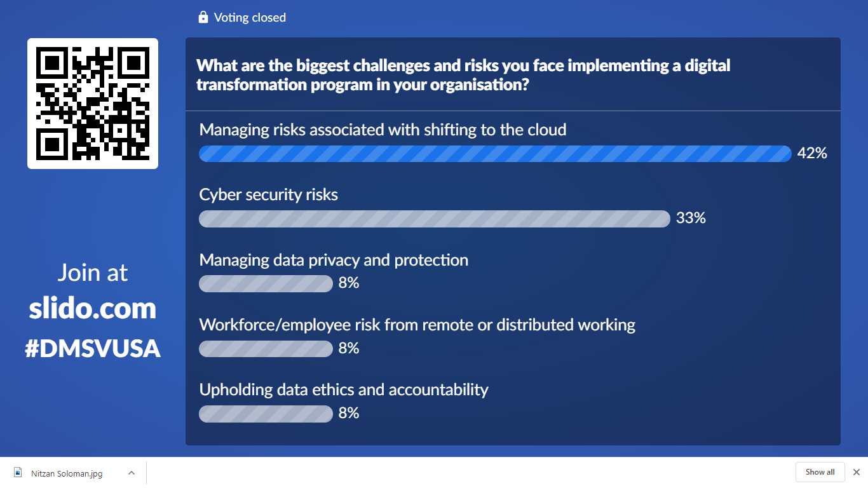Select the 'Cyber security risks' option label

point(269,194)
